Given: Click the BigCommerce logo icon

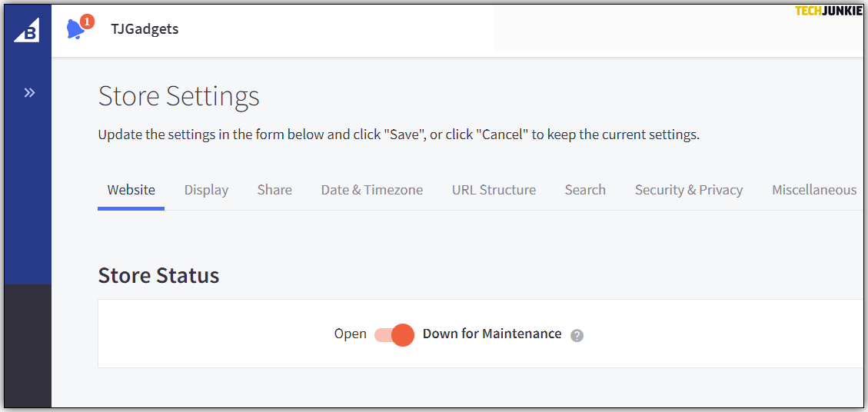Looking at the screenshot, I should (x=28, y=30).
